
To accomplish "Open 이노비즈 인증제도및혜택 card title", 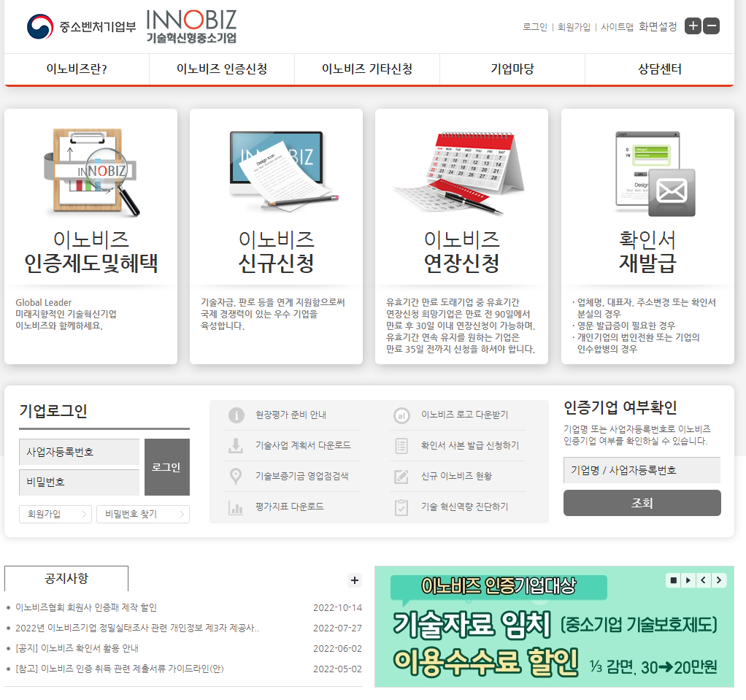I will pos(91,251).
